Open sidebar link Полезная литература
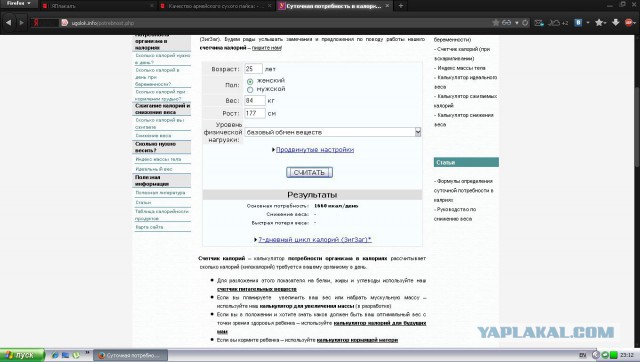The width and height of the screenshot is (640, 362). coord(160,193)
